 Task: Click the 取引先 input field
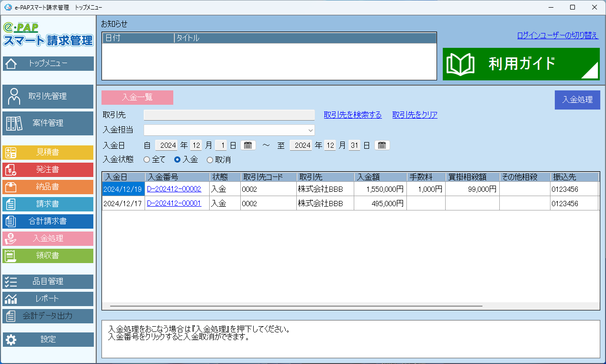click(x=229, y=115)
